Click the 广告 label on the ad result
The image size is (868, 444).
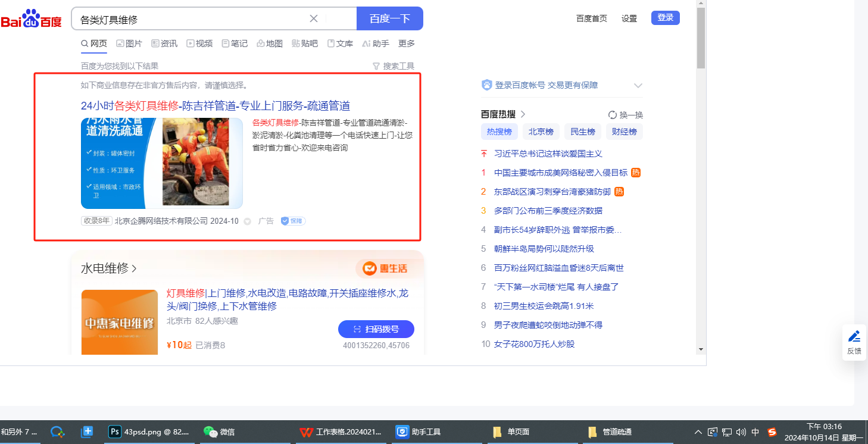click(x=266, y=221)
